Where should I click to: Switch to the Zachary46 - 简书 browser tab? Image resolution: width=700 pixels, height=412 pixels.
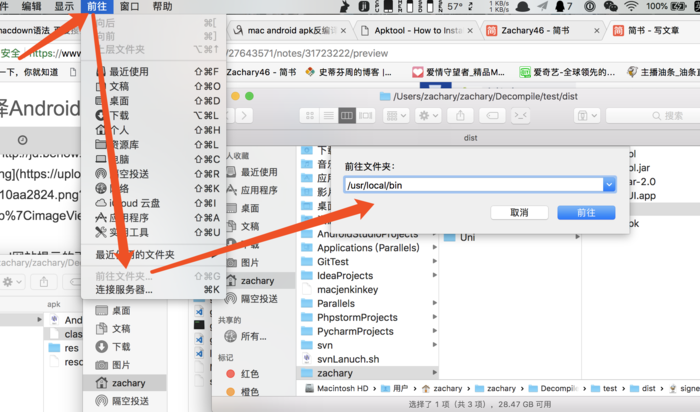click(542, 30)
